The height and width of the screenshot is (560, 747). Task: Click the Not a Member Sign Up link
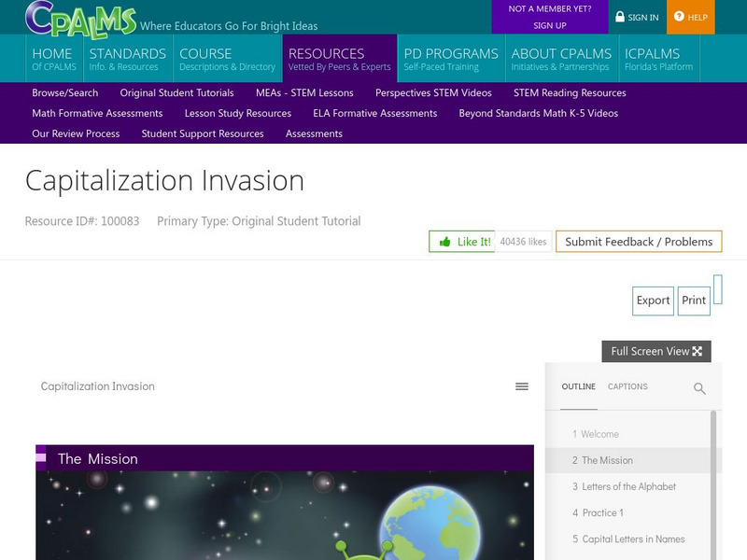point(549,17)
